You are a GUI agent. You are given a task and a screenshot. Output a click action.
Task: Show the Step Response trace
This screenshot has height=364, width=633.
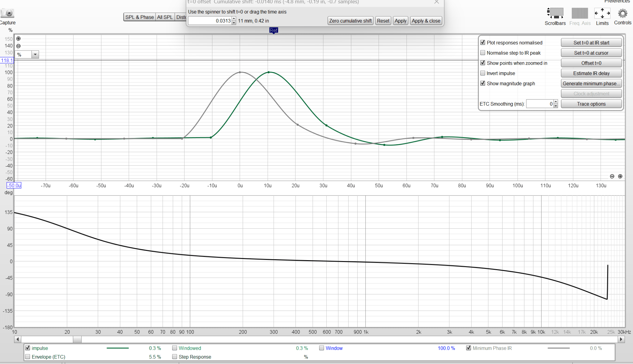coord(175,357)
